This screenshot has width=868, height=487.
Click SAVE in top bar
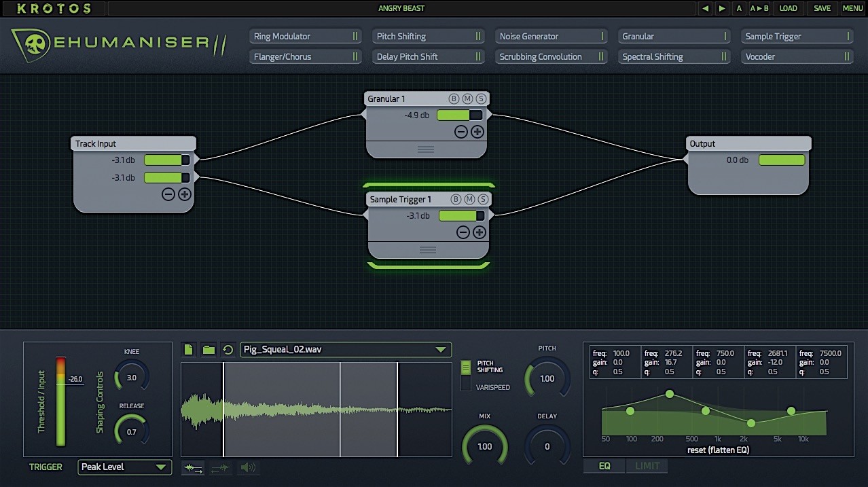(822, 8)
